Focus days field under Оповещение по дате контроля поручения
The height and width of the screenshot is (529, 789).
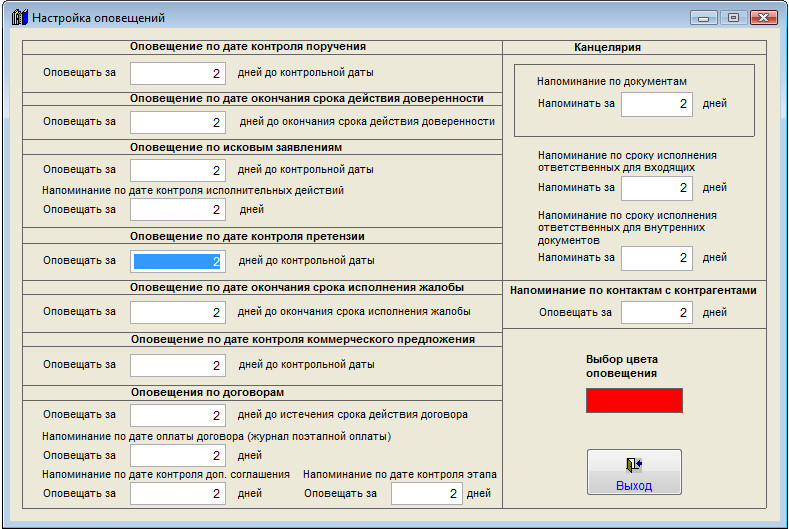178,73
